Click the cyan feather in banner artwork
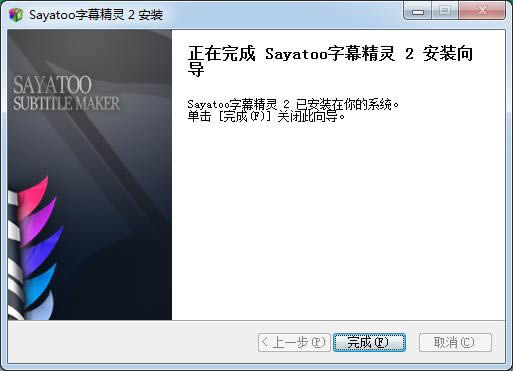The width and height of the screenshot is (513, 371). coord(39,283)
